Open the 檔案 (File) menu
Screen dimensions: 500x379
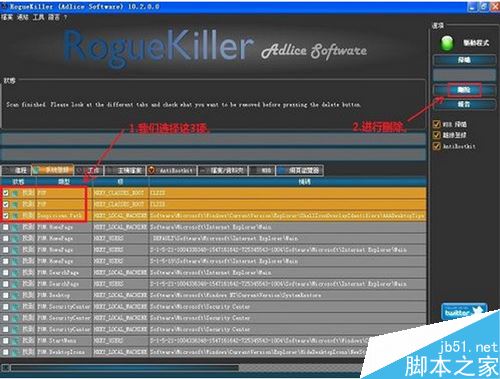click(7, 17)
